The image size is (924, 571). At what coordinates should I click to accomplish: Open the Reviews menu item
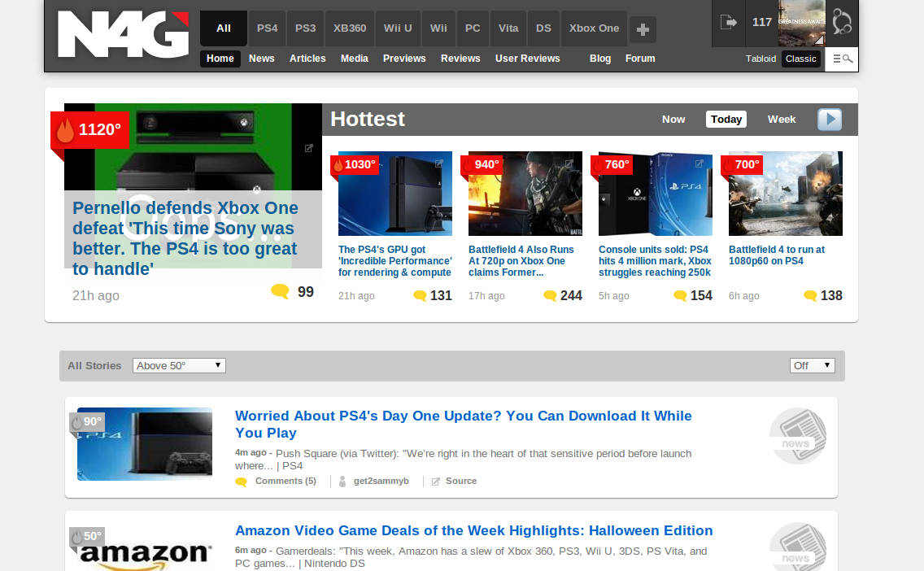click(x=460, y=59)
